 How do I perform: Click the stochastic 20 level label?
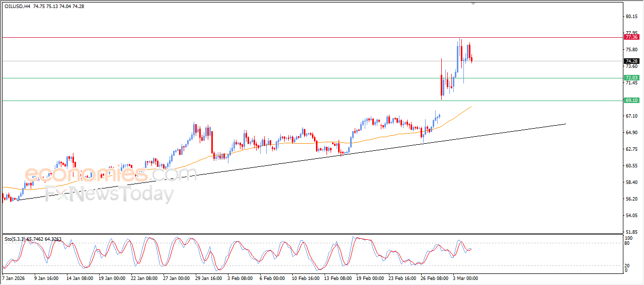(627, 265)
